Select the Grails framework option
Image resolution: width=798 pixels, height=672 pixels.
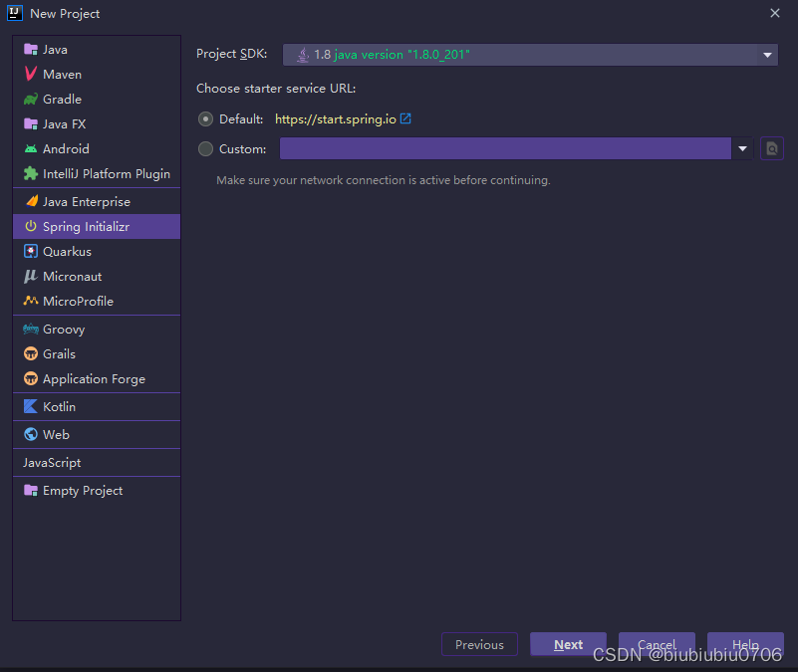tap(58, 351)
